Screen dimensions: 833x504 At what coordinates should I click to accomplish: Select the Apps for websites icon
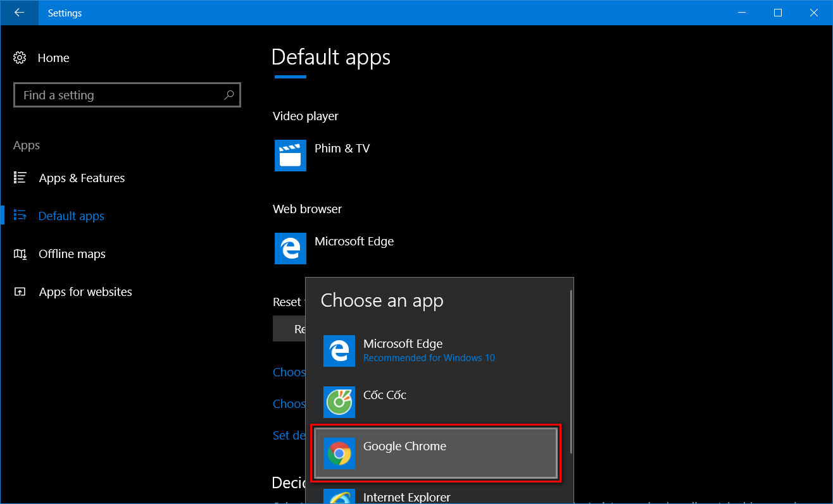[20, 292]
